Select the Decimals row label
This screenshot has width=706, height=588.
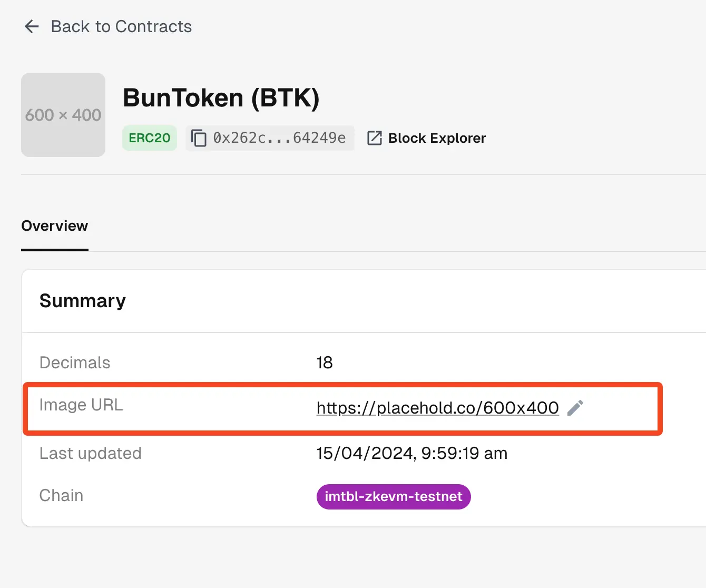(75, 362)
